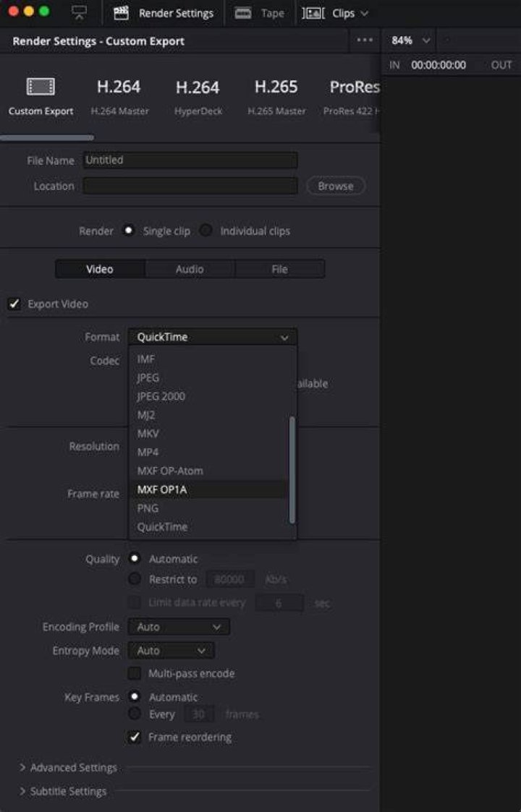Viewport: 521px width, 812px height.
Task: Expand Advanced Settings section
Action: pyautogui.click(x=69, y=767)
